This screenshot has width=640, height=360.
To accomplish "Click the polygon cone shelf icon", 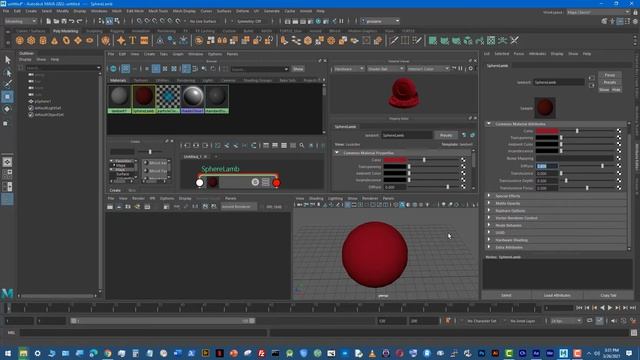I will [x=54, y=40].
